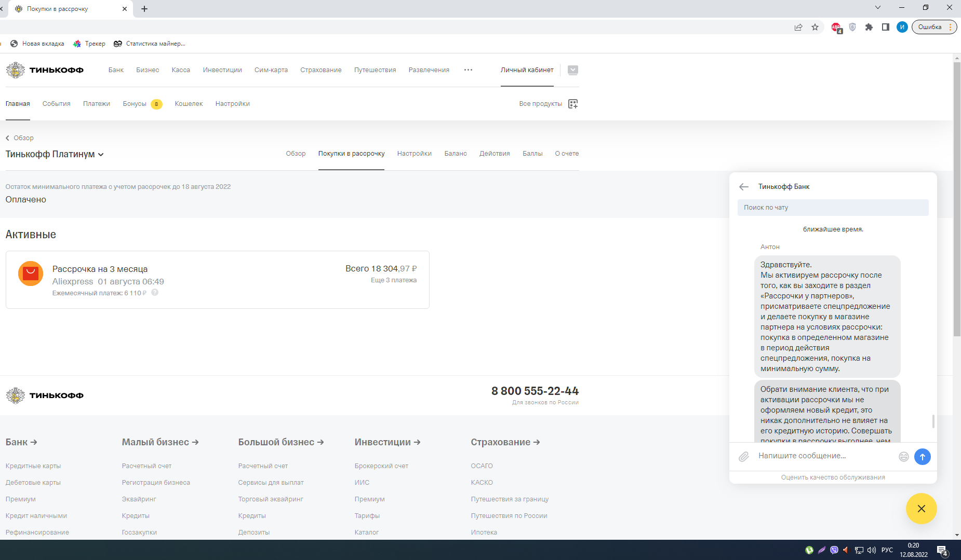Click the footer Tinkoff logo
This screenshot has height=560, width=961.
(x=45, y=395)
